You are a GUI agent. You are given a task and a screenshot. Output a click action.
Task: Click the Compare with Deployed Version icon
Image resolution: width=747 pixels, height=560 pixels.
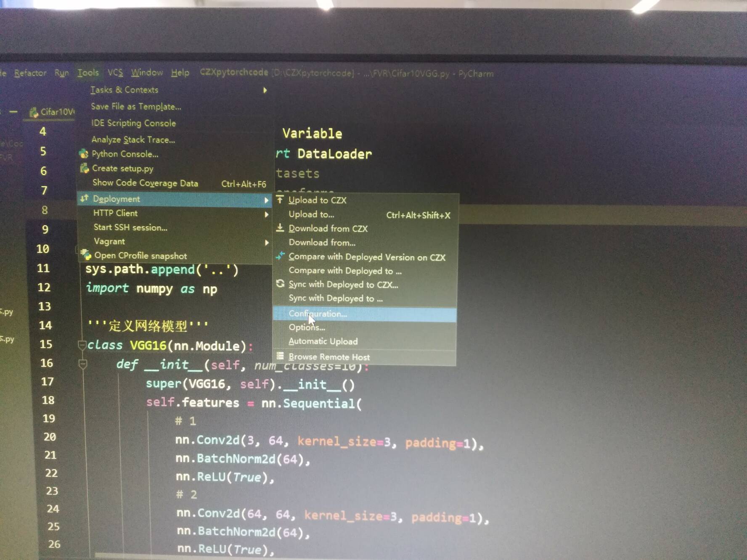(280, 256)
